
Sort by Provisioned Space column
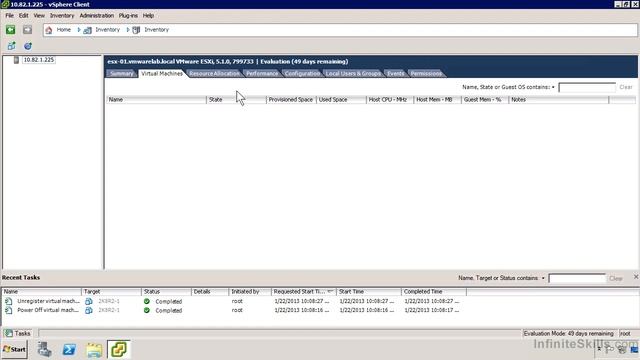(x=291, y=100)
